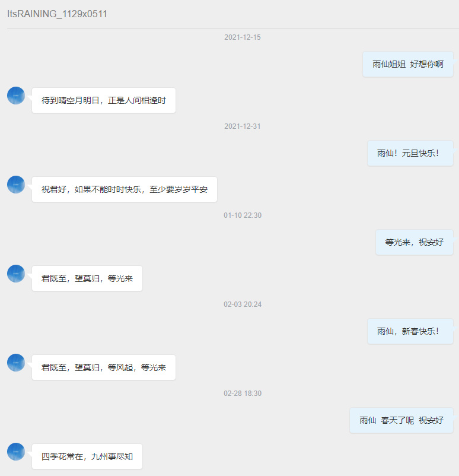Click the reply 四季花常在，九州事尽知
This screenshot has height=476, width=459.
[x=87, y=456]
